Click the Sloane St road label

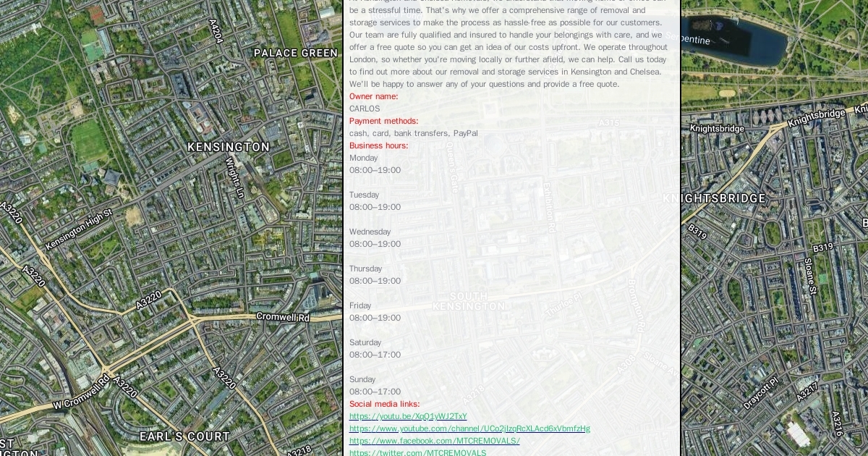(812, 276)
